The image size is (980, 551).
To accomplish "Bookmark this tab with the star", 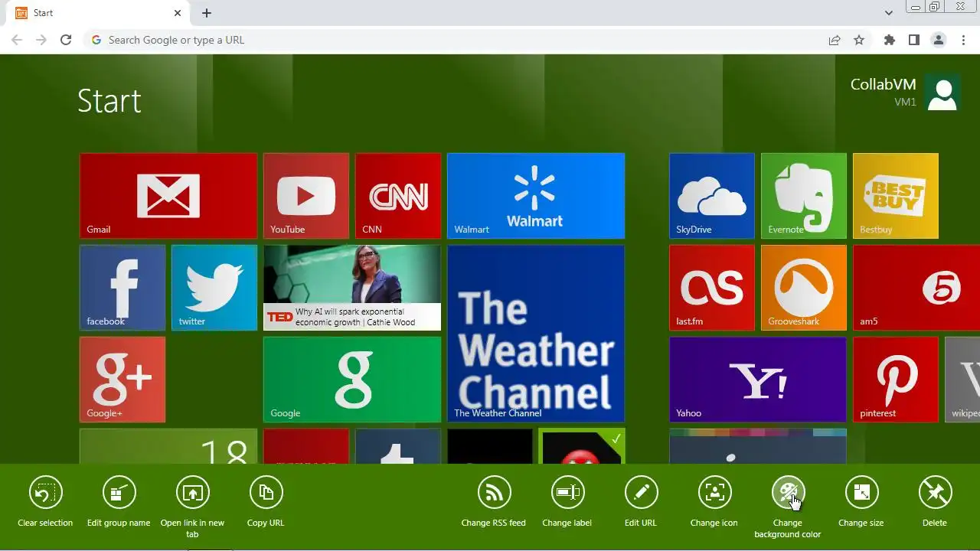I will pos(859,40).
